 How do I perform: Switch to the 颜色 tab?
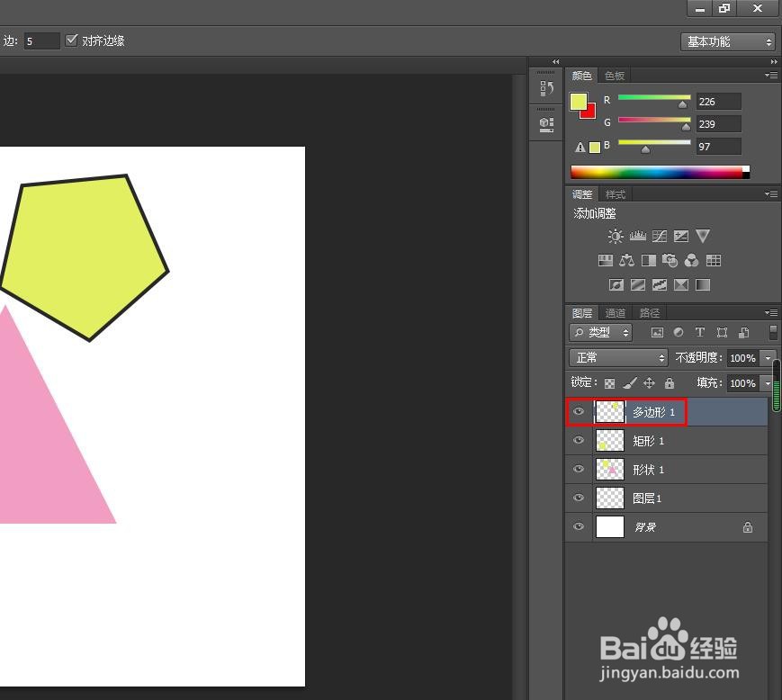581,76
